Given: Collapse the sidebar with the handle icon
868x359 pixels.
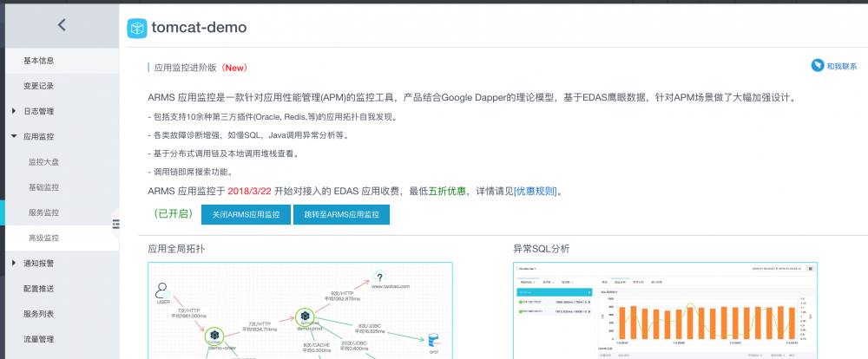Looking at the screenshot, I should [115, 224].
